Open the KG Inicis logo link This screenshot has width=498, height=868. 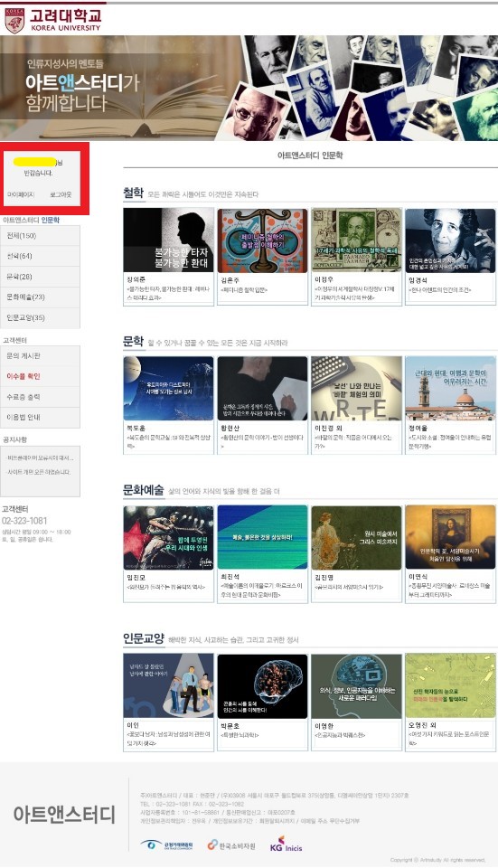[x=287, y=844]
